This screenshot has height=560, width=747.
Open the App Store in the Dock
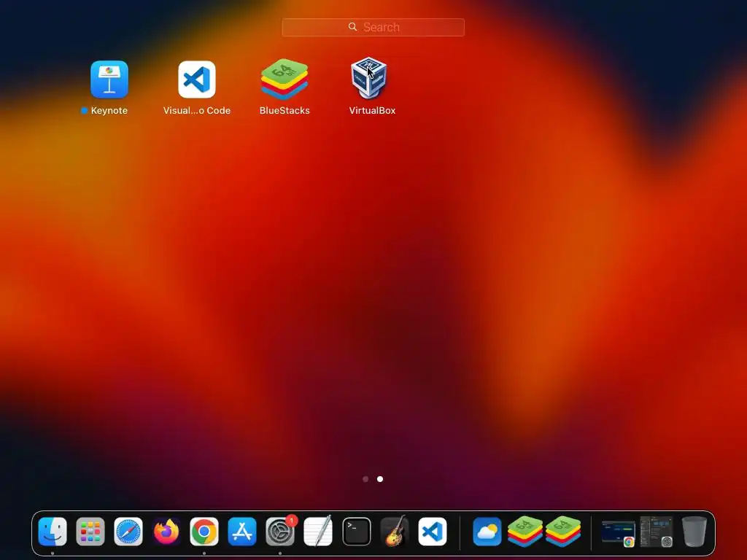242,532
